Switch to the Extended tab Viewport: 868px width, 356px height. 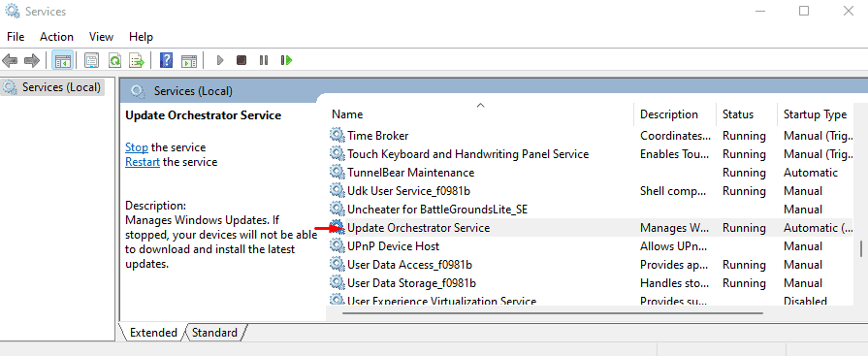153,332
